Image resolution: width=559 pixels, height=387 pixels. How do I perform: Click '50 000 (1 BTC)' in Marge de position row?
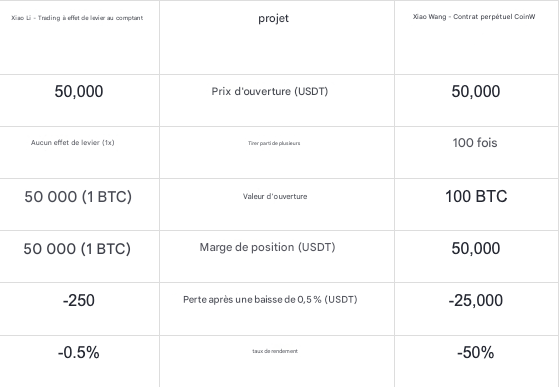click(x=77, y=249)
